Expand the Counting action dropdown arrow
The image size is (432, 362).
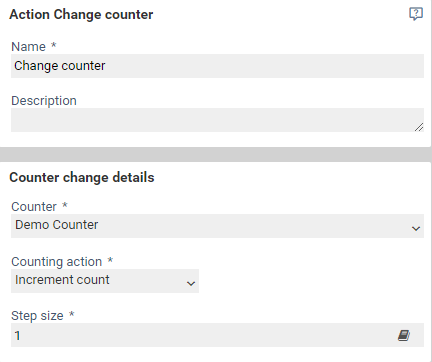(191, 283)
